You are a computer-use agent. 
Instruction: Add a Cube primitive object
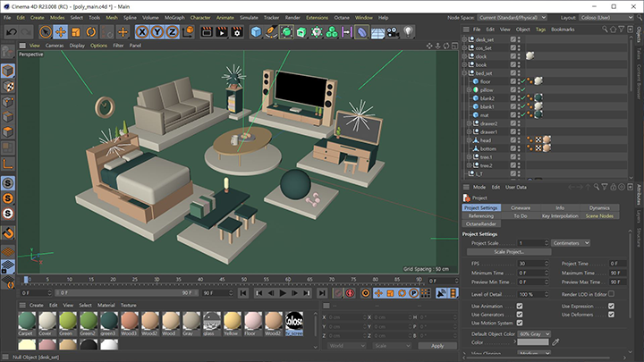pyautogui.click(x=256, y=32)
